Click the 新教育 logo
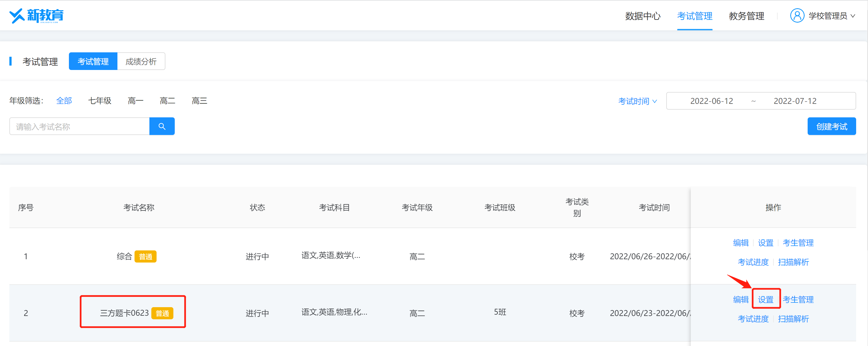868x346 pixels. [36, 16]
